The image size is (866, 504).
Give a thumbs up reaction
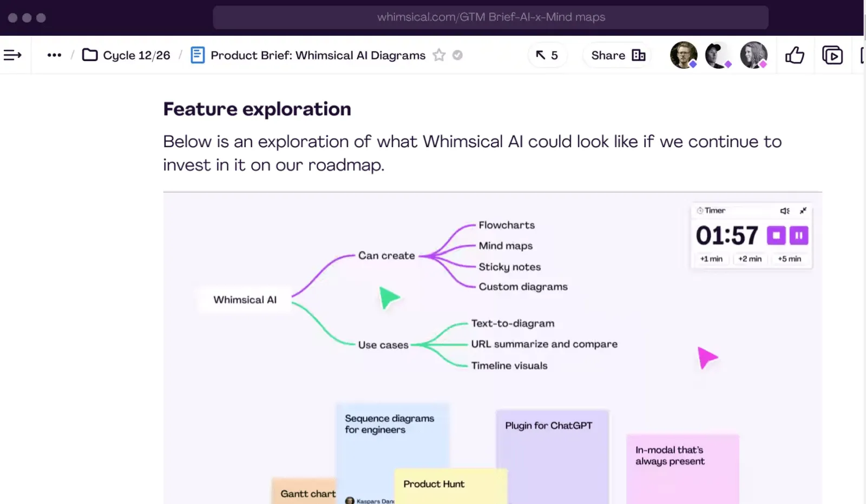tap(795, 55)
